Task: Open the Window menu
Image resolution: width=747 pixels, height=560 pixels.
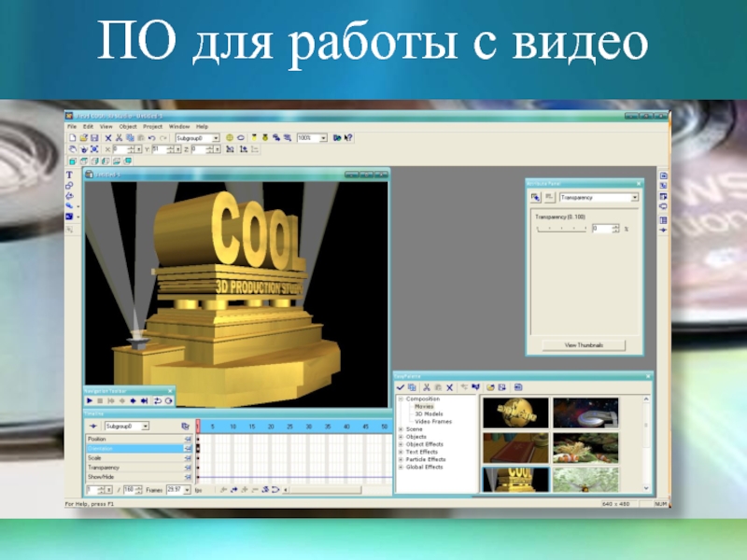Action: 179,127
